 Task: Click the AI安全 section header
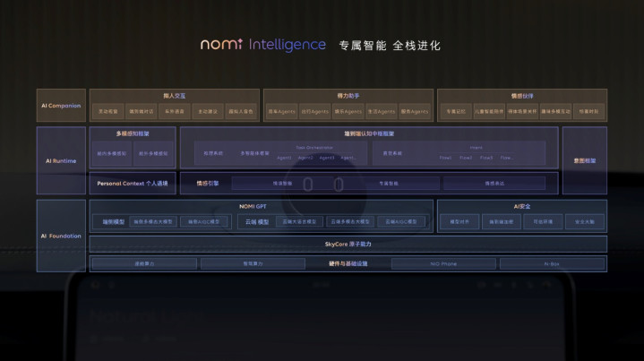click(520, 206)
